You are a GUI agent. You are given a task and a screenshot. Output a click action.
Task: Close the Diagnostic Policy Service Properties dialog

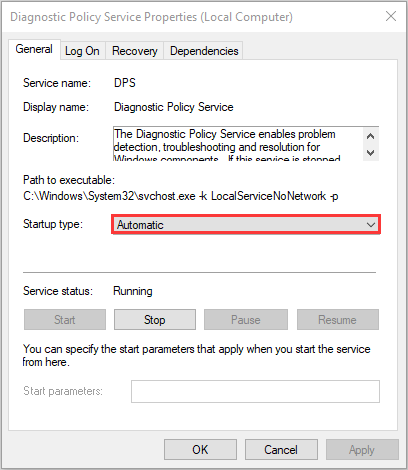pyautogui.click(x=391, y=16)
